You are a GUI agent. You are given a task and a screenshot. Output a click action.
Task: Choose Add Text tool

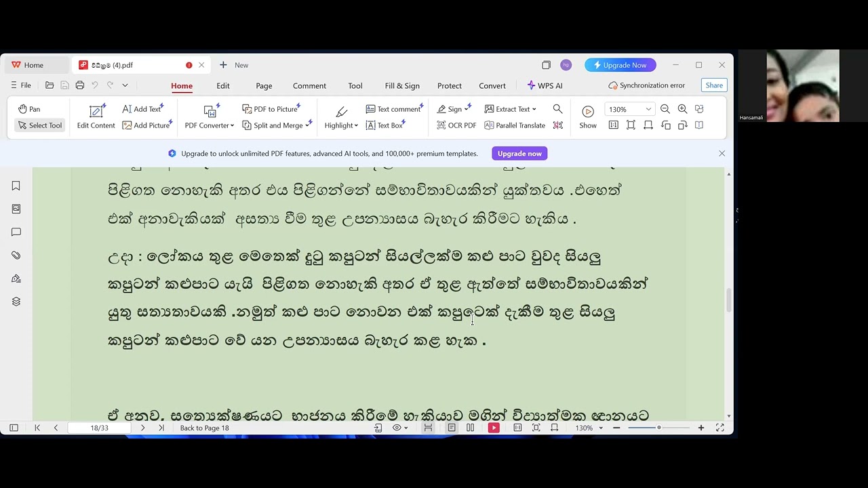(x=142, y=109)
